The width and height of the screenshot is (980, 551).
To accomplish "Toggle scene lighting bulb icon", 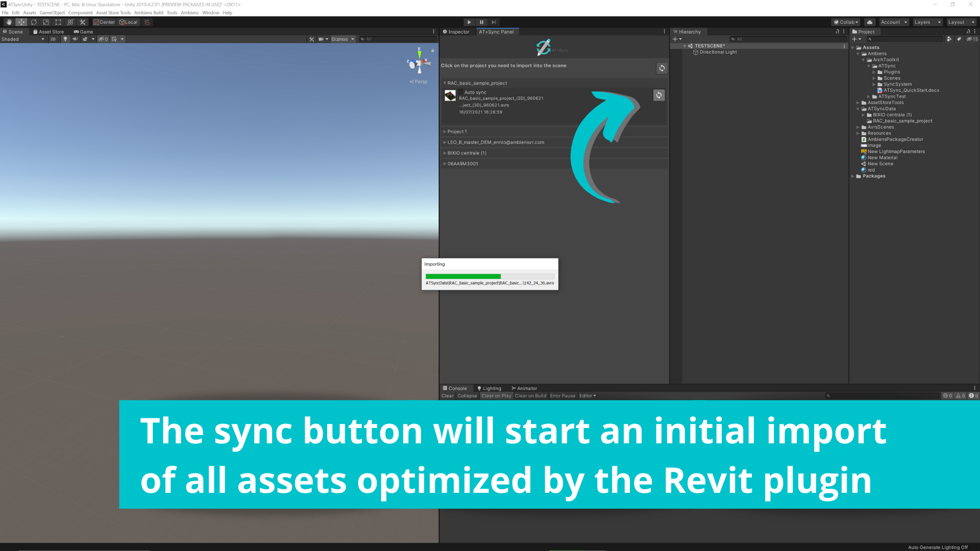I will tap(65, 39).
